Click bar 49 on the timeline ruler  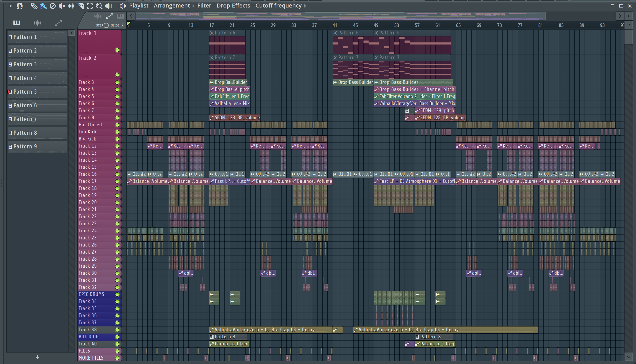point(376,25)
